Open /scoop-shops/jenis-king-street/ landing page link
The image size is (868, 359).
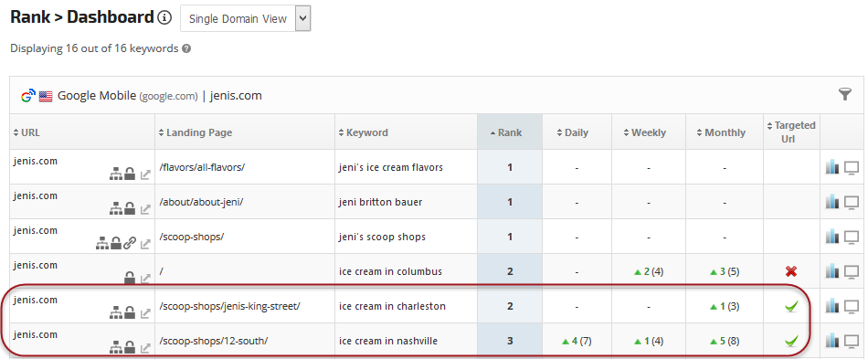click(229, 306)
